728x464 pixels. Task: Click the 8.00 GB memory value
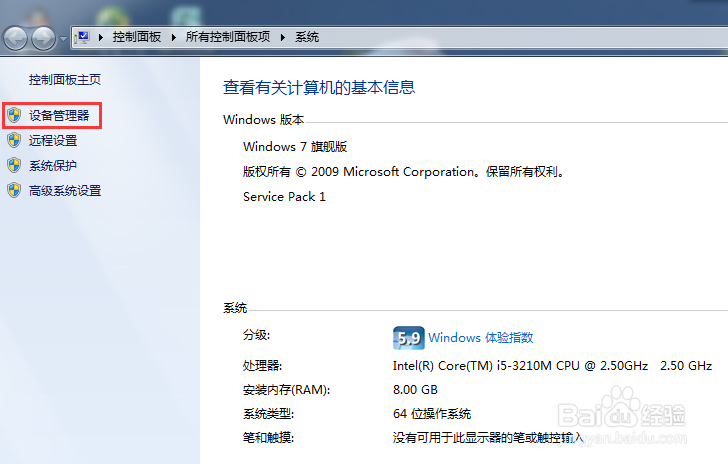pos(415,390)
